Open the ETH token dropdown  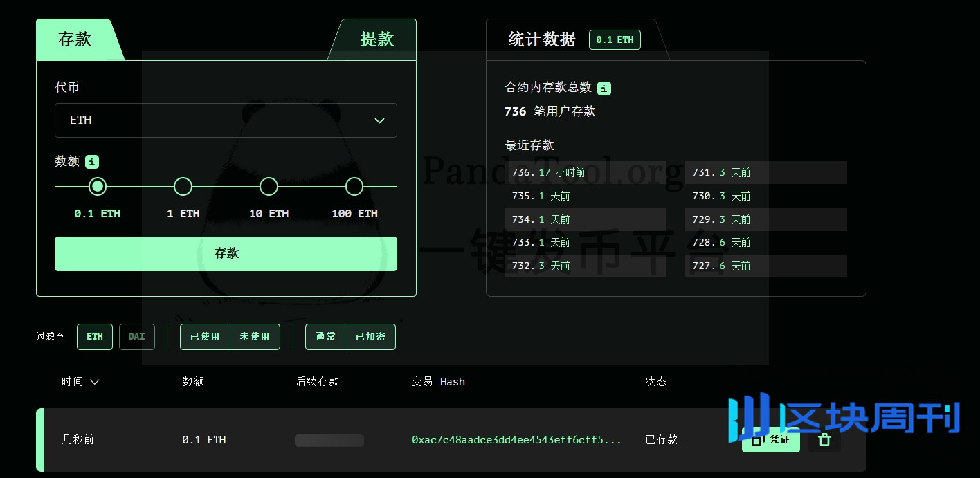(x=226, y=120)
